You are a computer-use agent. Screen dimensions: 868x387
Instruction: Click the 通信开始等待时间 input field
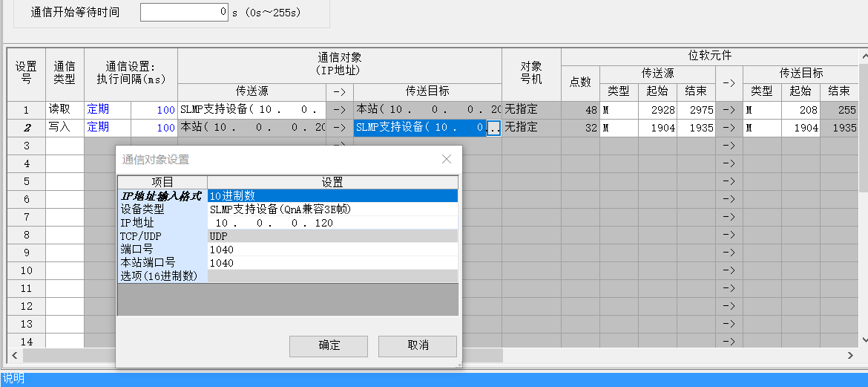pos(185,13)
